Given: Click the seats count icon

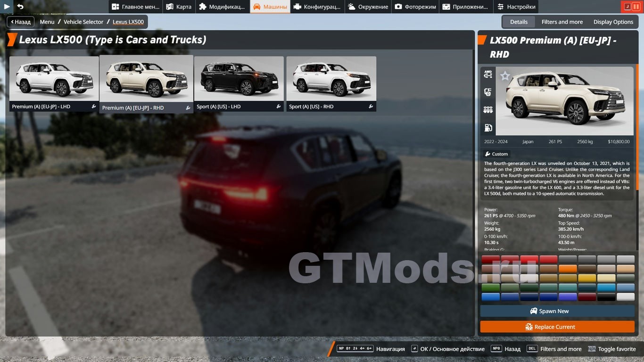Looking at the screenshot, I should click(488, 110).
